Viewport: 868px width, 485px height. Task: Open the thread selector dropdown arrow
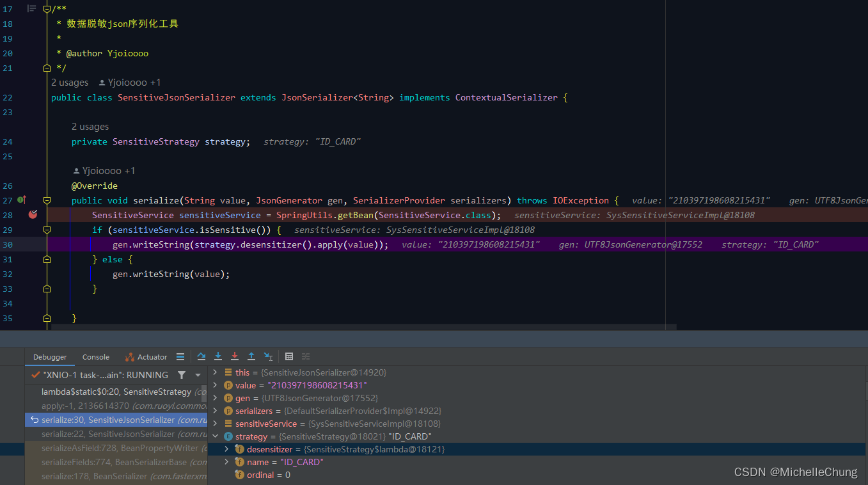198,375
